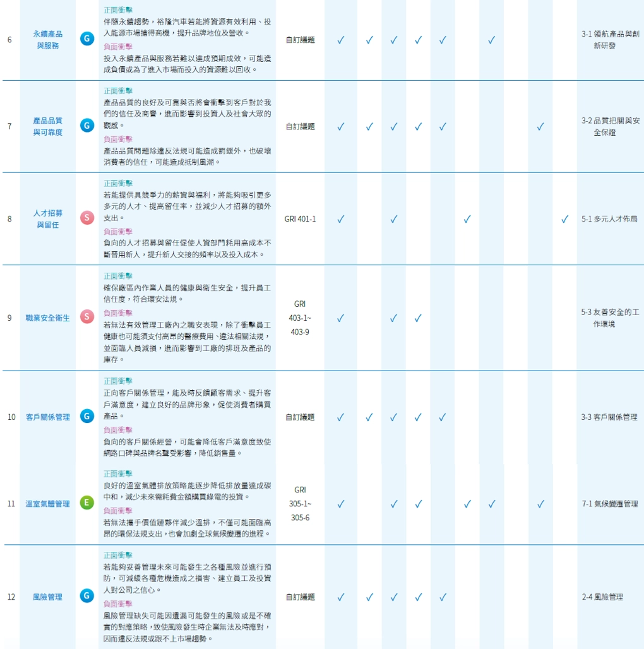Viewport: 644px width, 649px height.
Task: Click the GRI 401-1 standard reference
Action: click(x=300, y=219)
